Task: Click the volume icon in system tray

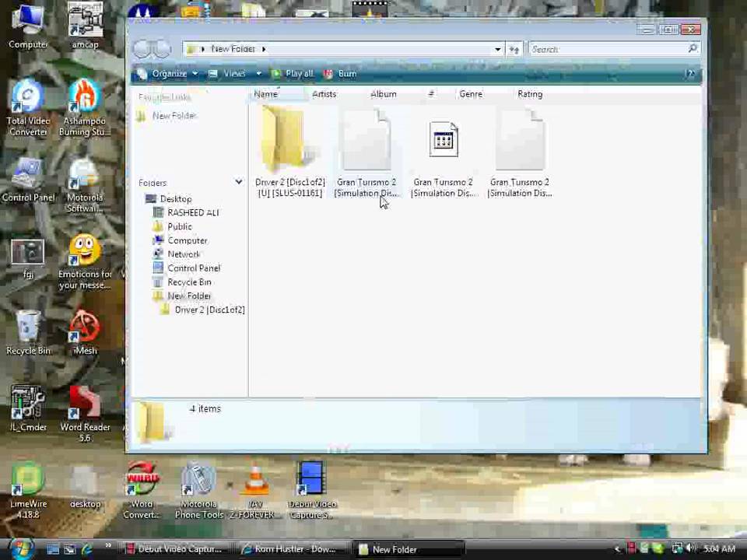Action: 690,548
